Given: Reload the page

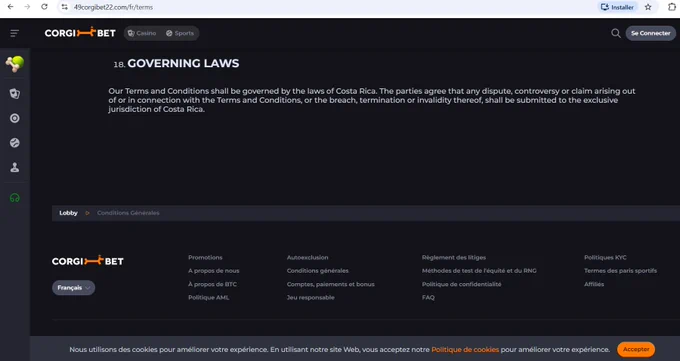Looking at the screenshot, I should 44,7.
